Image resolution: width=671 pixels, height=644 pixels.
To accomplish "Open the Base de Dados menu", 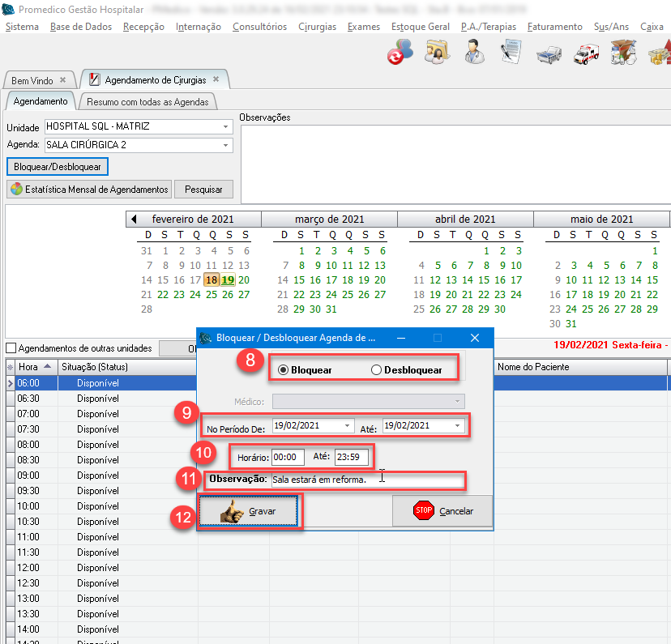I will [81, 27].
